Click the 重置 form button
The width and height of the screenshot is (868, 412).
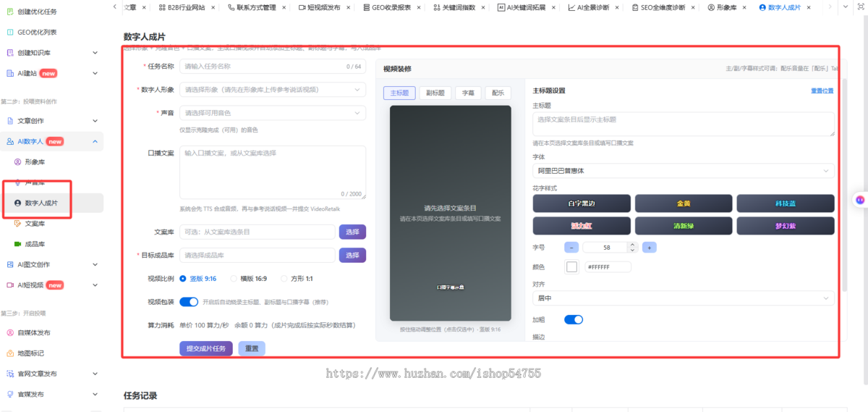click(252, 348)
